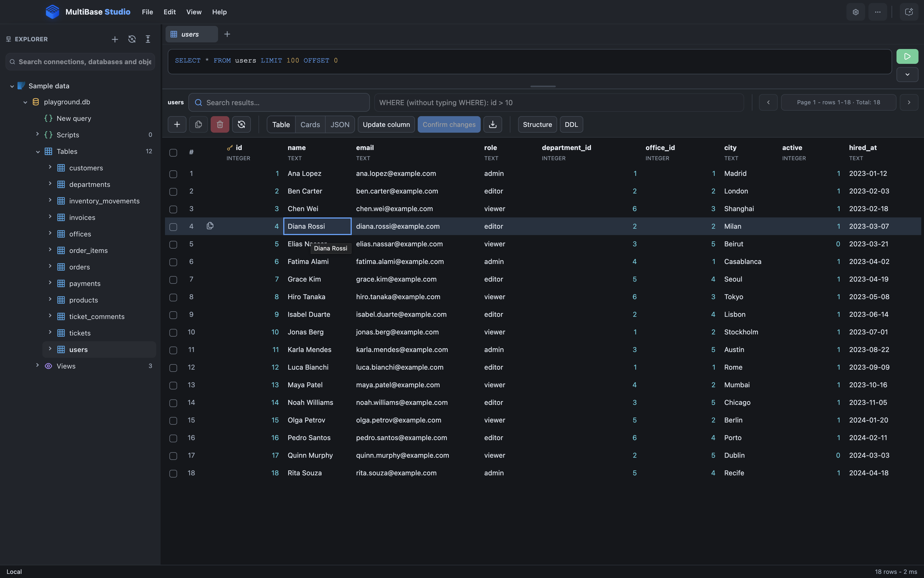Delete selected rows with trash icon
The image size is (924, 578).
click(220, 125)
